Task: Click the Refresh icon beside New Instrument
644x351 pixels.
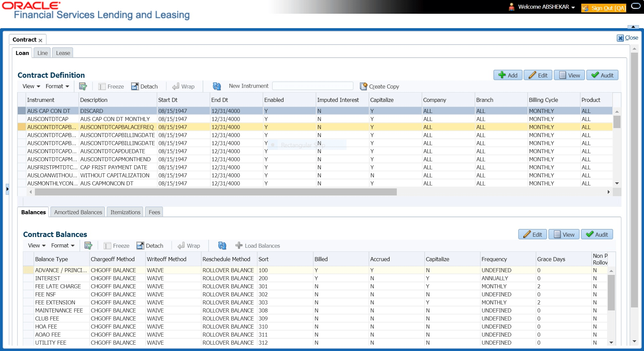Action: tap(217, 86)
